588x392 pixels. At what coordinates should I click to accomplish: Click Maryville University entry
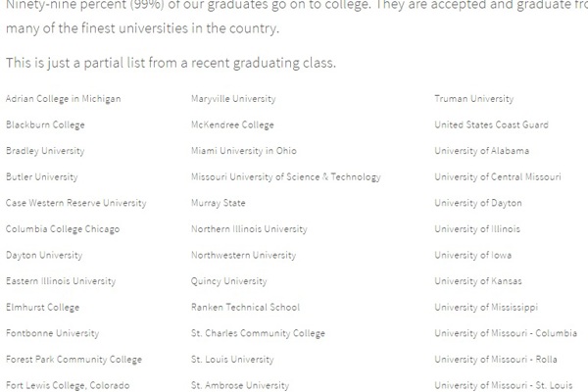pos(233,99)
